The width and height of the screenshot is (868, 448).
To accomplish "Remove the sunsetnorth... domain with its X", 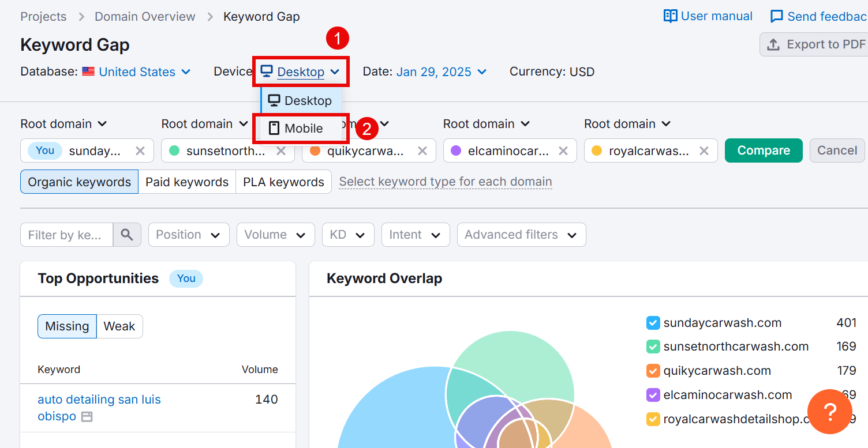I will click(281, 150).
